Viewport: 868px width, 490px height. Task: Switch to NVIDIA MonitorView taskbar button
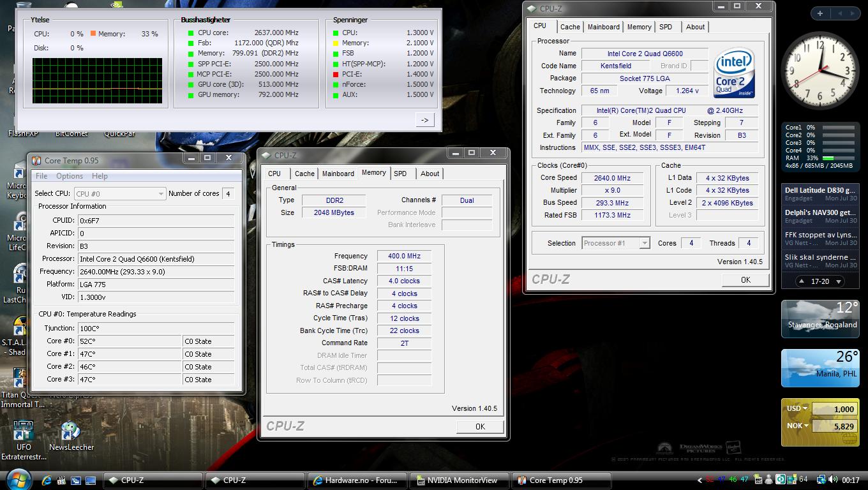[x=459, y=480]
